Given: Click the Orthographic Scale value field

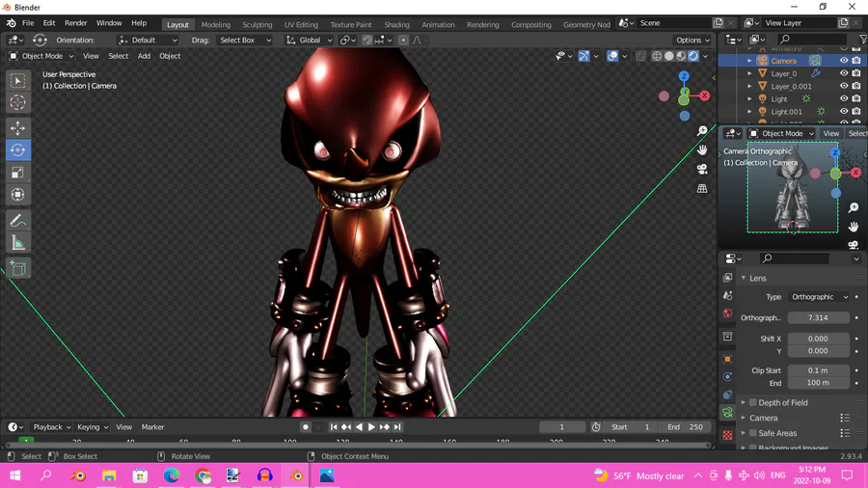Looking at the screenshot, I should coord(818,317).
